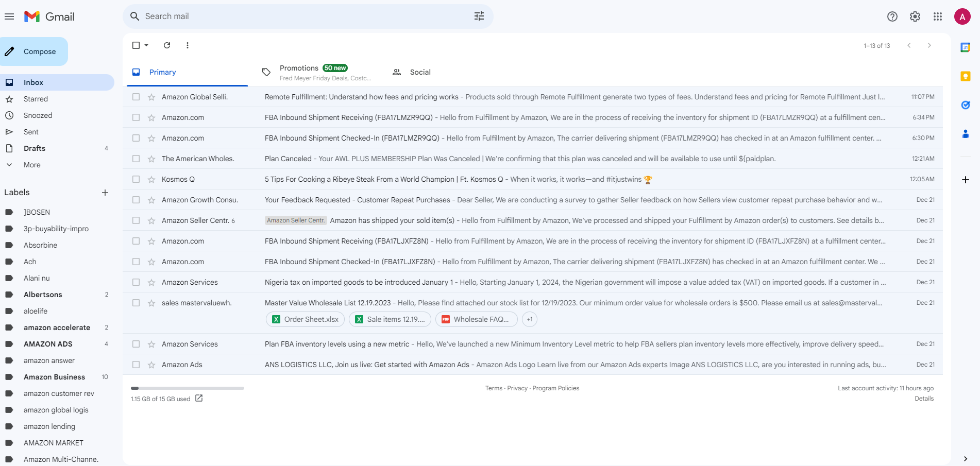This screenshot has height=466, width=980.
Task: Expand the More section in sidebar
Action: click(x=32, y=165)
